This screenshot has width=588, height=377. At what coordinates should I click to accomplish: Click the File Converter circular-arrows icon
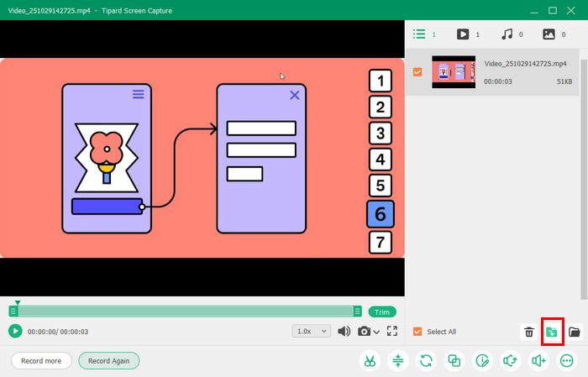click(426, 361)
